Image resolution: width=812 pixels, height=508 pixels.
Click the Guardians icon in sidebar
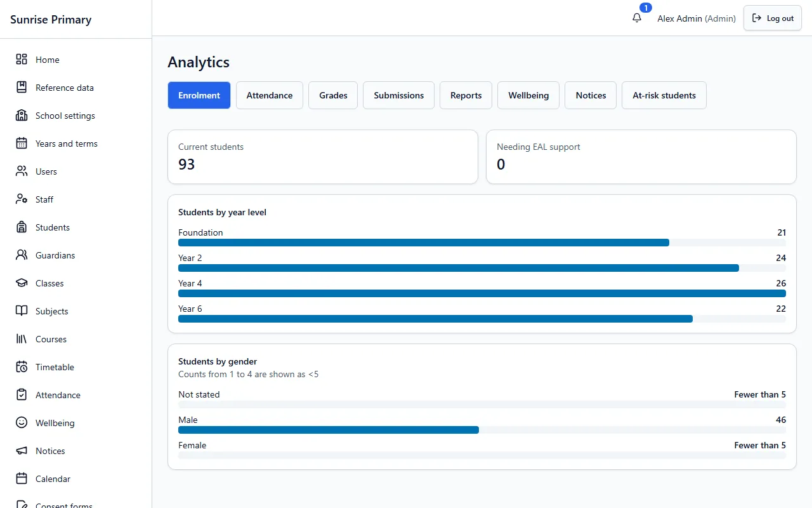(22, 255)
